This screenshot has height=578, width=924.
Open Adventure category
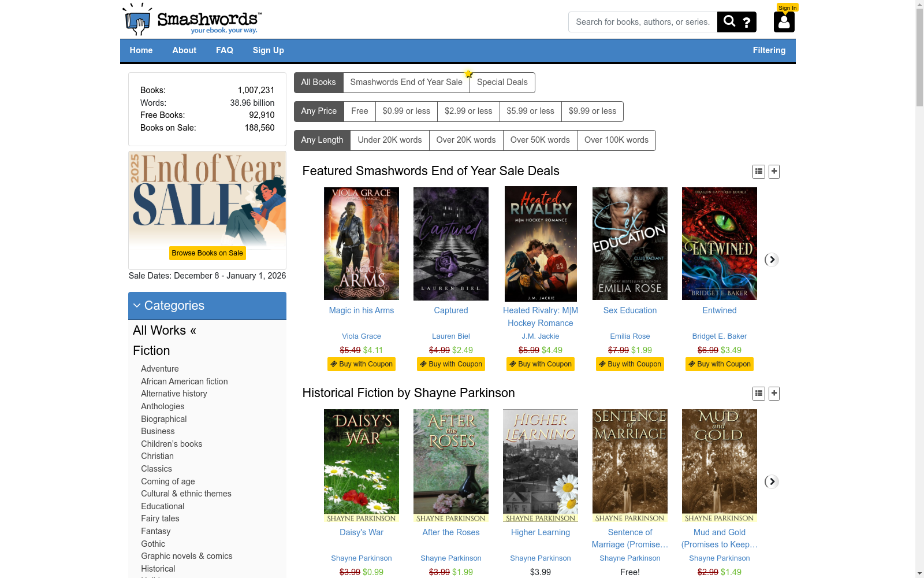(160, 369)
